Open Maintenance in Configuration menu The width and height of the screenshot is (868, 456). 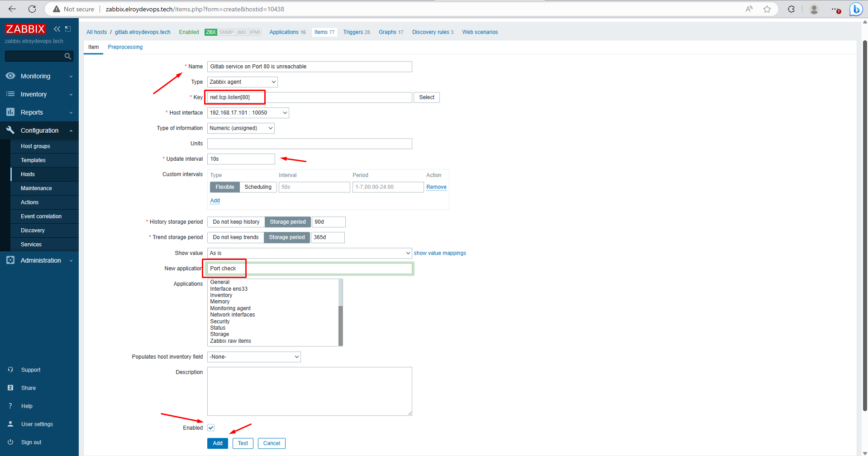click(x=36, y=188)
